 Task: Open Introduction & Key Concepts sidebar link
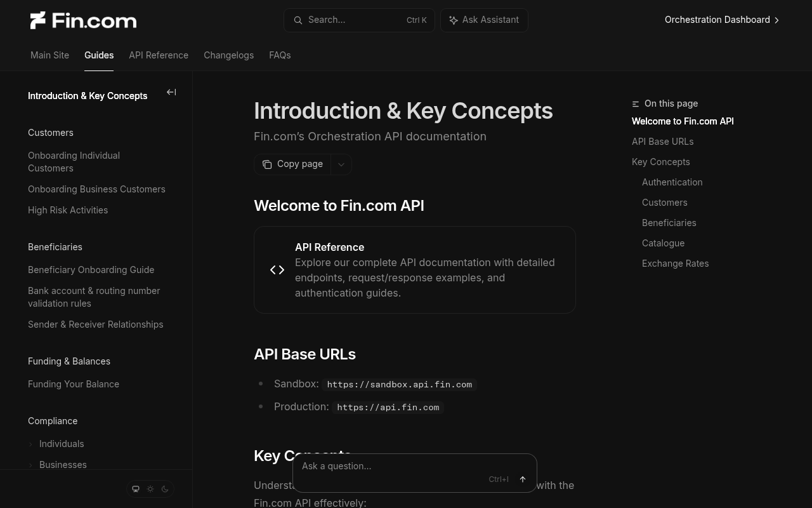(88, 96)
